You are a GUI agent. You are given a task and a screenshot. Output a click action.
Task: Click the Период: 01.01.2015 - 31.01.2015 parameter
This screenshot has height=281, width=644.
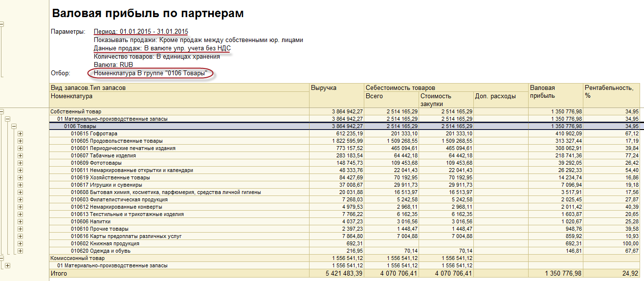click(x=141, y=32)
